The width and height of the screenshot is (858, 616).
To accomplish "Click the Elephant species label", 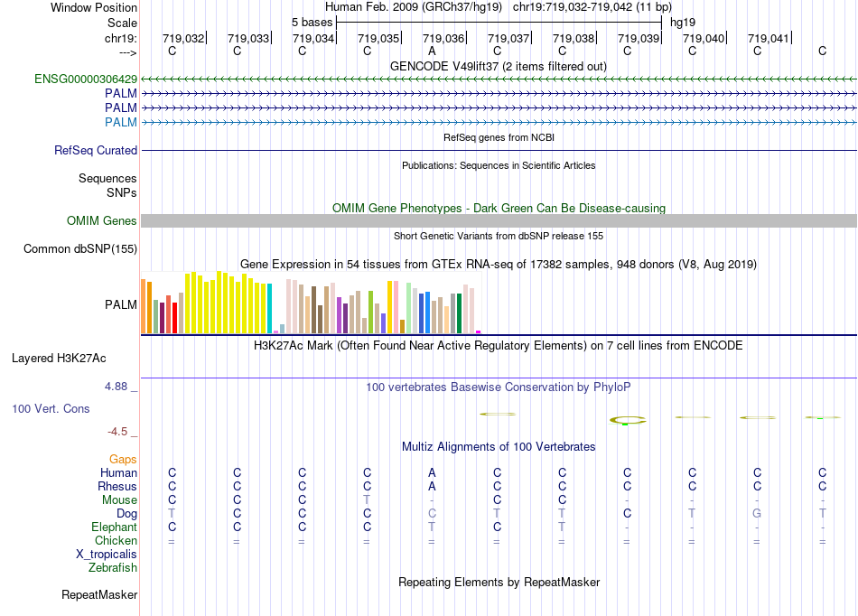I will click(x=115, y=527).
